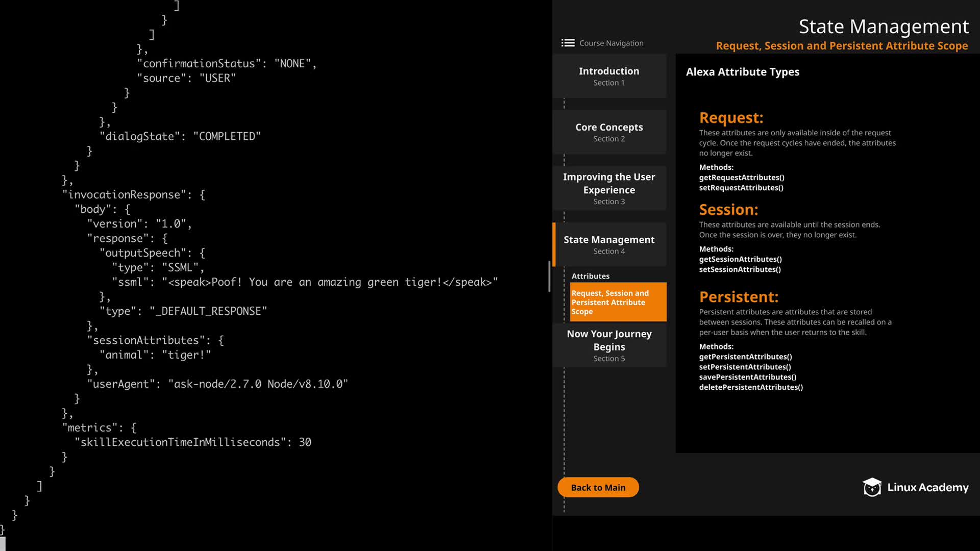Viewport: 980px width, 551px height.
Task: Click the Session heading
Action: (x=728, y=210)
